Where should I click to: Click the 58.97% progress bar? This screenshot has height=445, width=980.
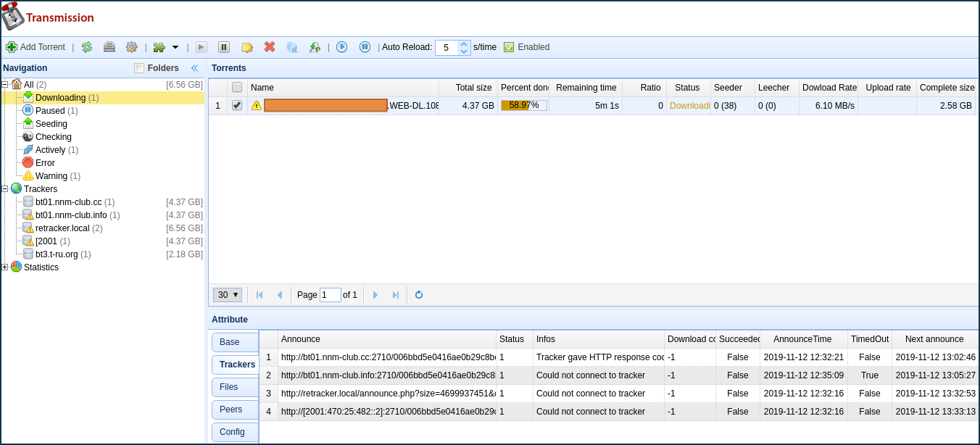point(524,105)
